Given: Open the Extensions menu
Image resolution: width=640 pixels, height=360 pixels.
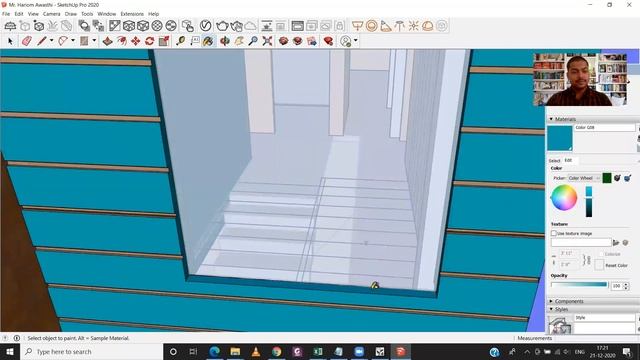Looking at the screenshot, I should coord(132,14).
